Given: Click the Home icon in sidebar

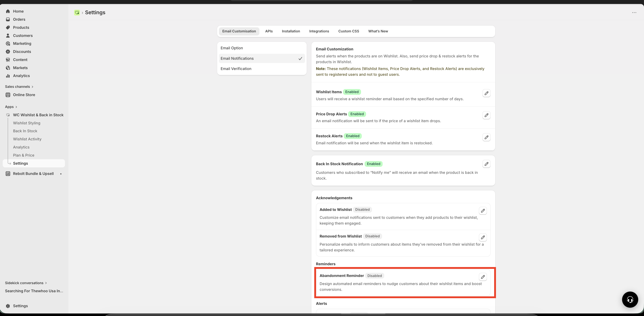Looking at the screenshot, I should pos(8,11).
